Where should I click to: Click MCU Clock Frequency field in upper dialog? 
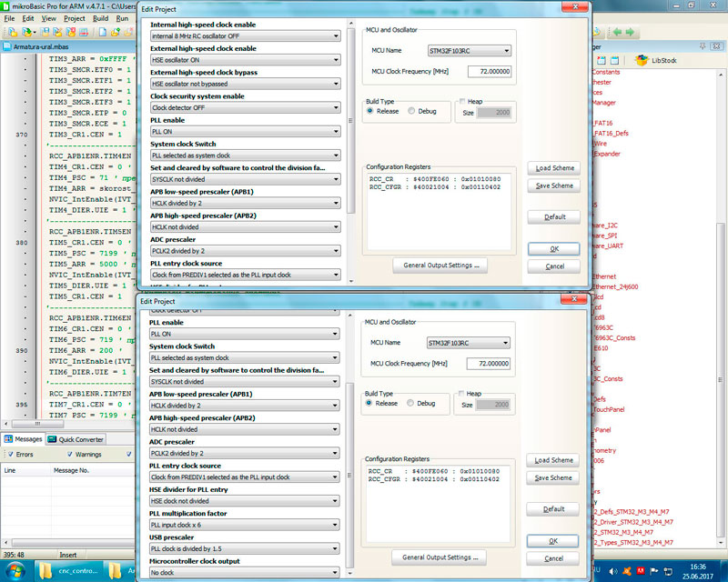click(x=490, y=71)
